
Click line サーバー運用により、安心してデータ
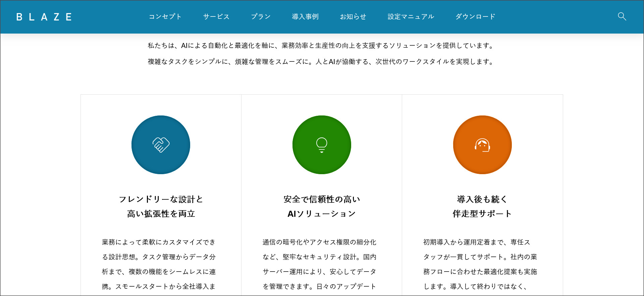(x=319, y=272)
